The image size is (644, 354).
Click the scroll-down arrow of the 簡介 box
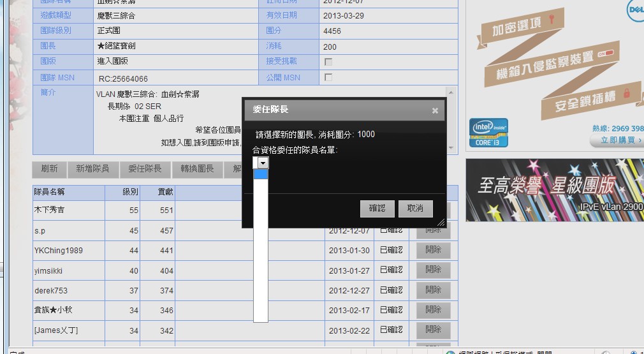coord(452,148)
